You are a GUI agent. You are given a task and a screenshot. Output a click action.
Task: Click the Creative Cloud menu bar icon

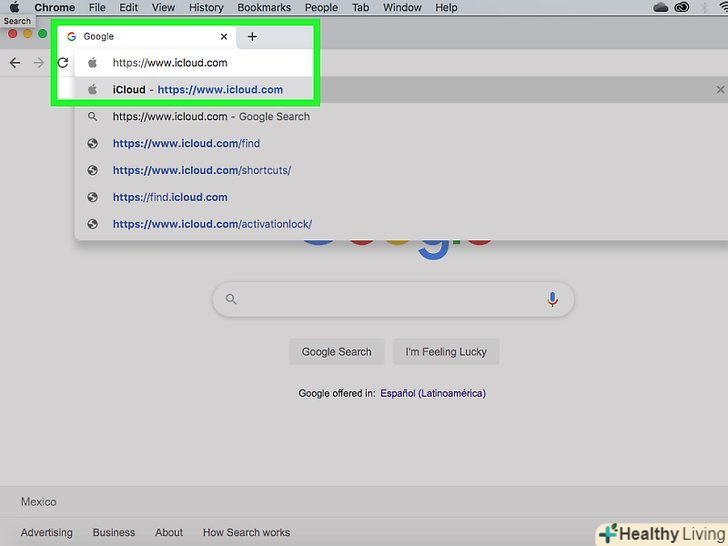click(682, 7)
